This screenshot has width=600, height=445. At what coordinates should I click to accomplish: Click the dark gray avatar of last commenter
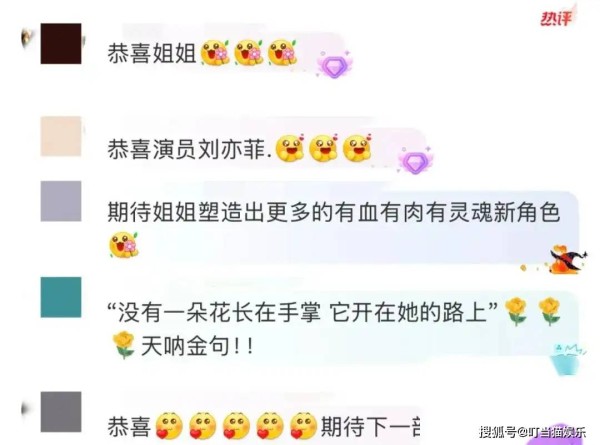point(61,412)
